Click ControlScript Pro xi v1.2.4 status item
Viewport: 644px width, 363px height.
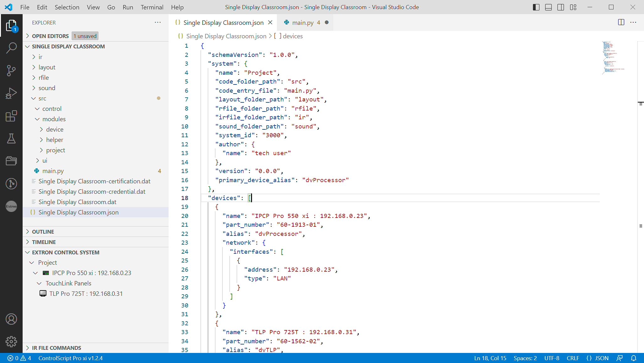click(x=70, y=358)
